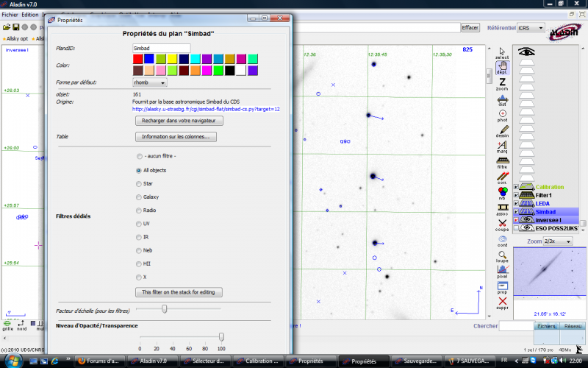
Task: Select the Neb filter radio
Action: pos(139,250)
